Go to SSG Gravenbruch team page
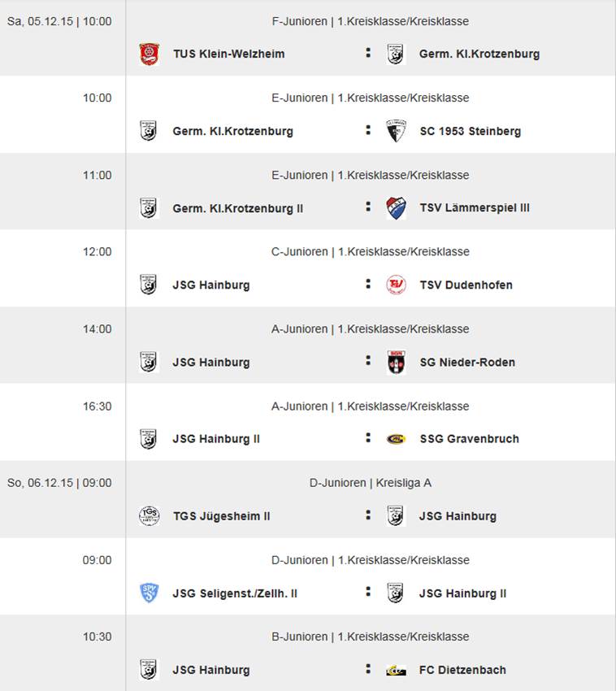Screen dimensions: 616x691 pyautogui.click(x=469, y=439)
